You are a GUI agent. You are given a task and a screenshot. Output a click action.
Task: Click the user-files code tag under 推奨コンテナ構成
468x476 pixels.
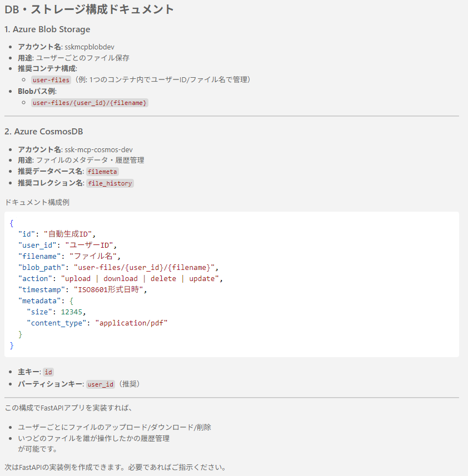click(x=51, y=80)
